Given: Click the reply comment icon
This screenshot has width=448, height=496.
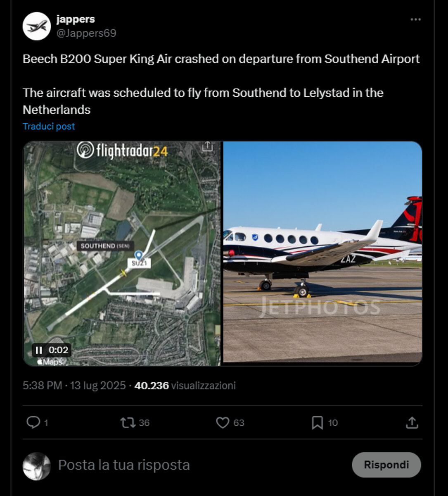Looking at the screenshot, I should pos(33,422).
